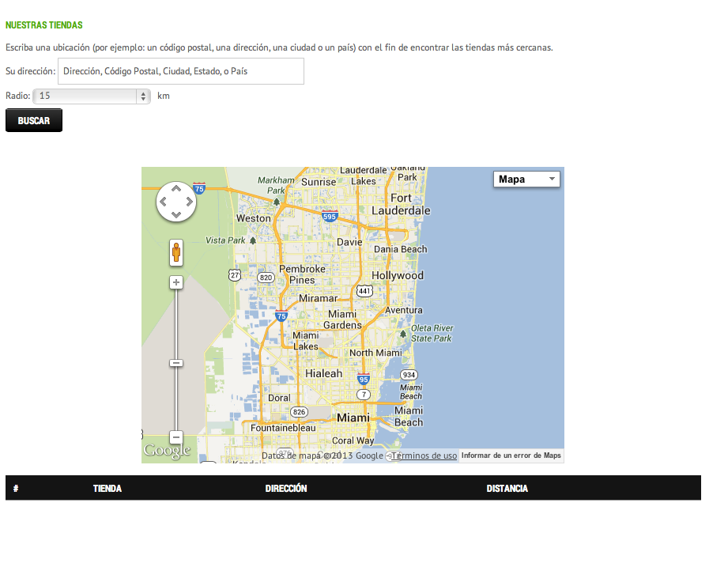This screenshot has height=567, width=728.
Task: Click the route 826 shield on map
Action: [299, 412]
